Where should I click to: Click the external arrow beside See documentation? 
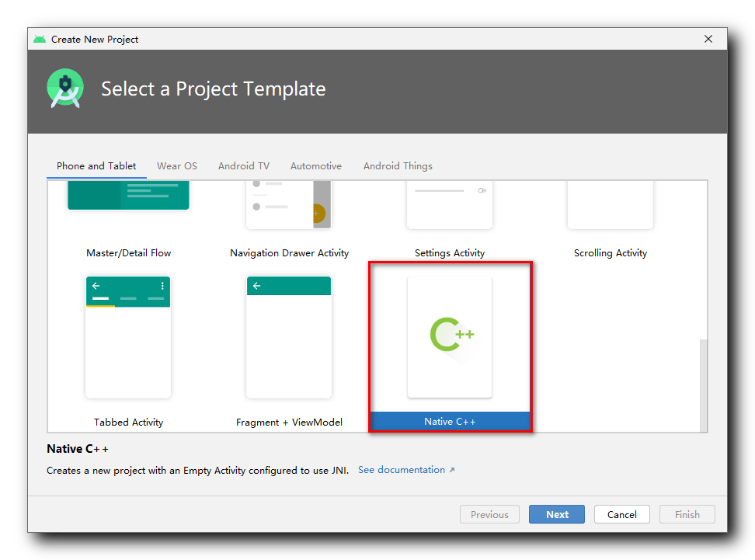click(451, 470)
